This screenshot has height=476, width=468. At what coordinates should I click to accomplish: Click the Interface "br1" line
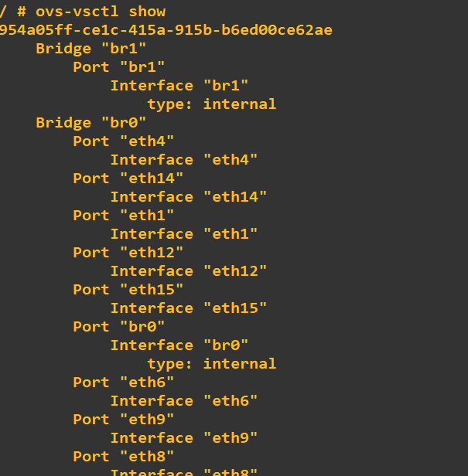pos(179,86)
